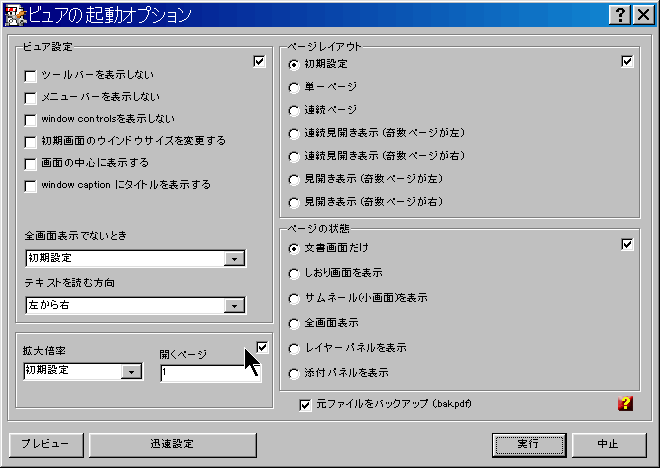Select 見開き表示 (奇数ページが左) radio
Screen dimensions: 660x468
(x=294, y=180)
